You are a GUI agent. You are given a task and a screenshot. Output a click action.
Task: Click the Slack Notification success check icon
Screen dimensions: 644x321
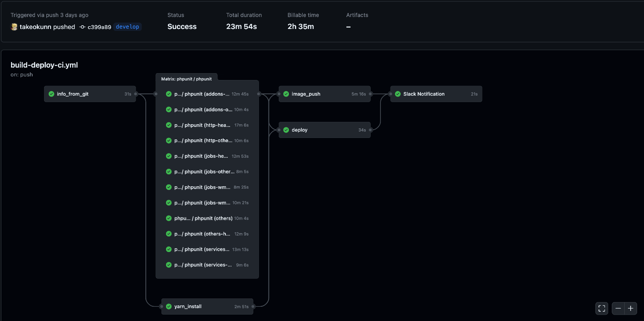tap(398, 94)
